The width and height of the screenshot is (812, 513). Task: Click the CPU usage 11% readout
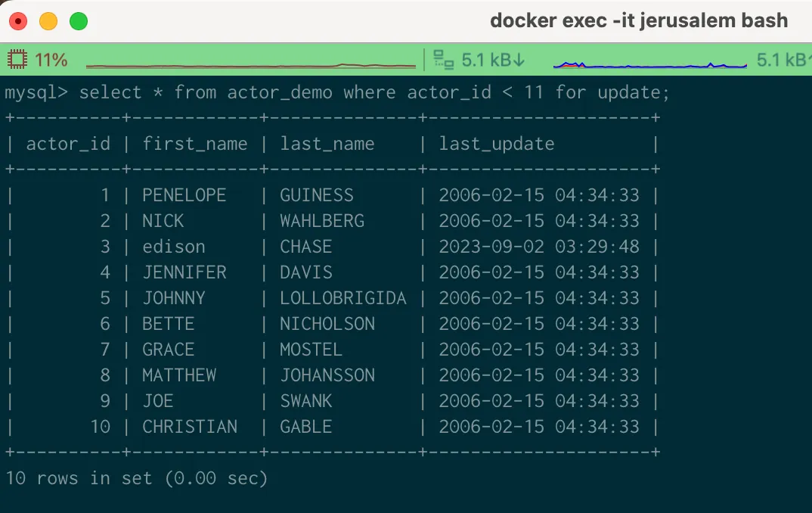pyautogui.click(x=51, y=60)
